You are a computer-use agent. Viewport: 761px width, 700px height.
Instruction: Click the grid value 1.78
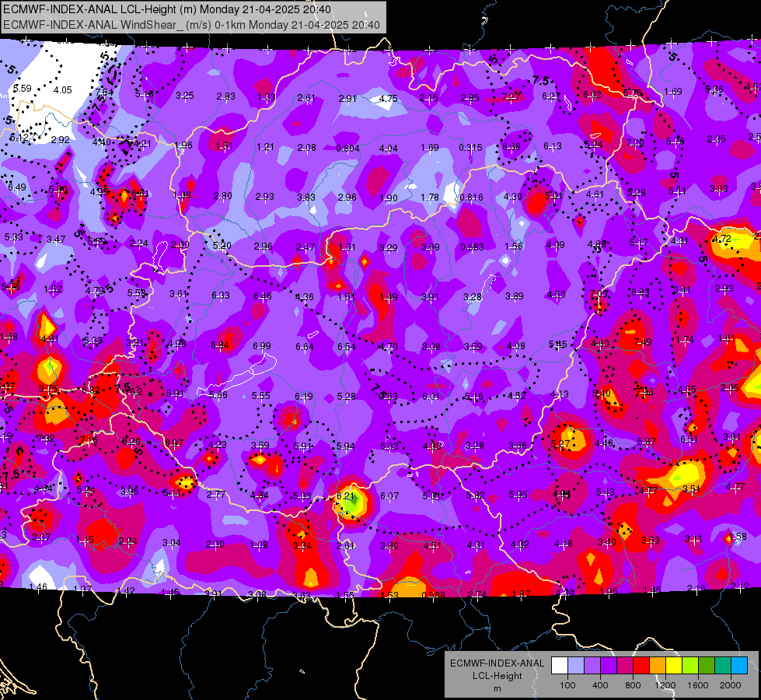point(430,198)
